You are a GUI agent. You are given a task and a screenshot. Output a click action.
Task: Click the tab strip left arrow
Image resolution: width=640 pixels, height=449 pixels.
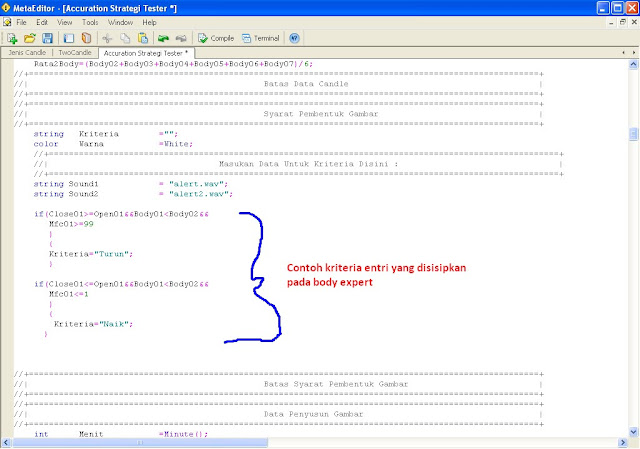pos(623,53)
